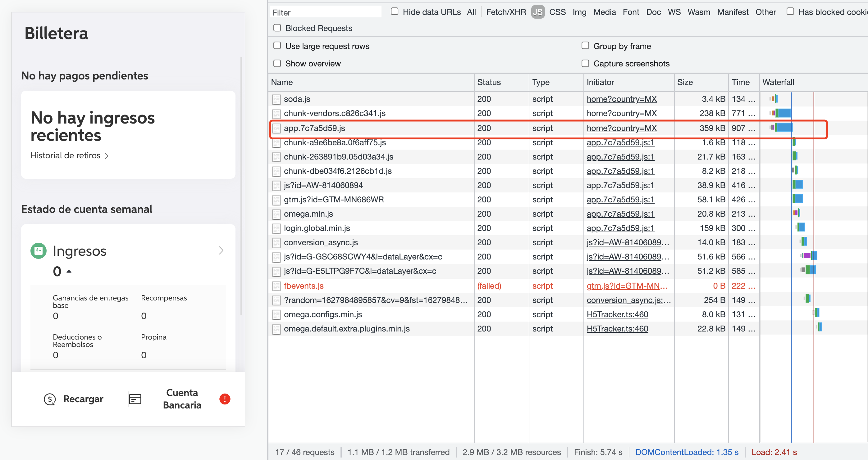Toggle the arrow beside Ingresos amount 0

tap(69, 271)
